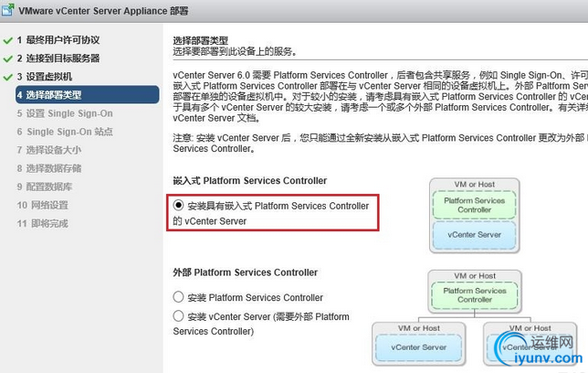The height and width of the screenshot is (373, 588).
Task: Select 安装 Platform Services Controller radio option
Action: [178, 297]
